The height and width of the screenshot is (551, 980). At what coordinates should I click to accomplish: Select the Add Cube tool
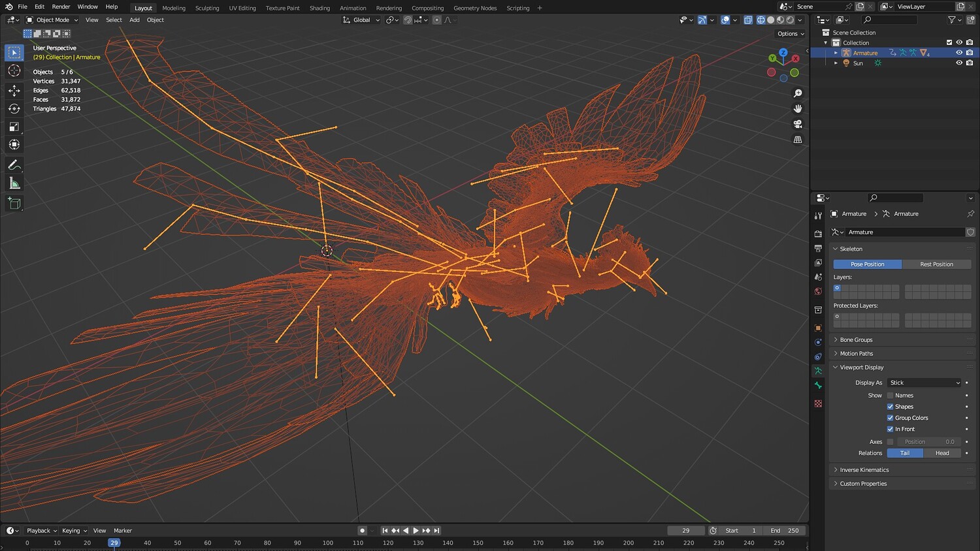pos(14,204)
